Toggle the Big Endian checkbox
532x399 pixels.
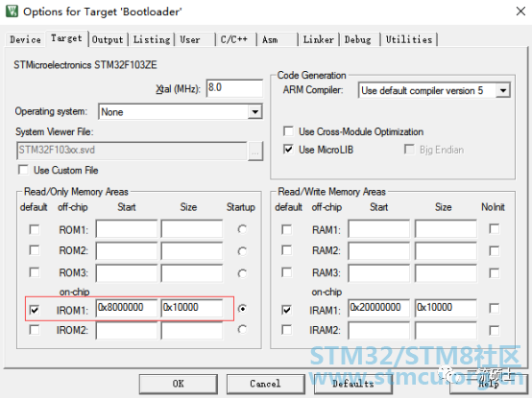(x=409, y=150)
